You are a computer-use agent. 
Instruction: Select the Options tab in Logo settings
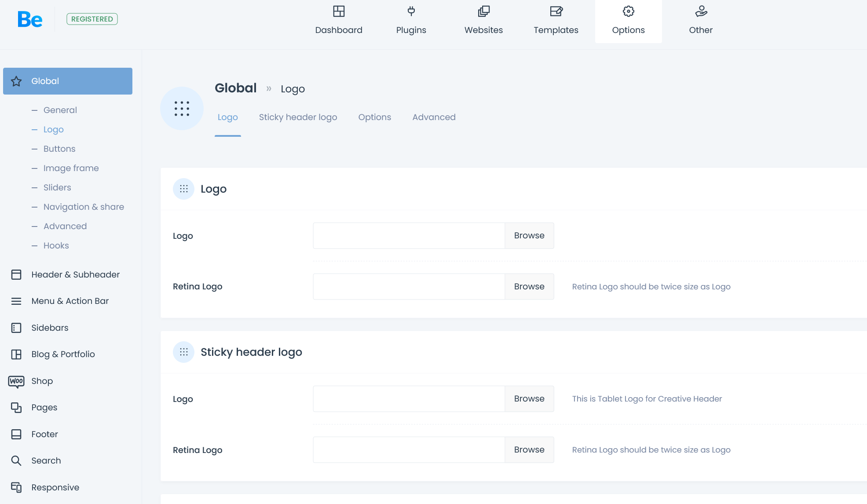[x=374, y=117]
